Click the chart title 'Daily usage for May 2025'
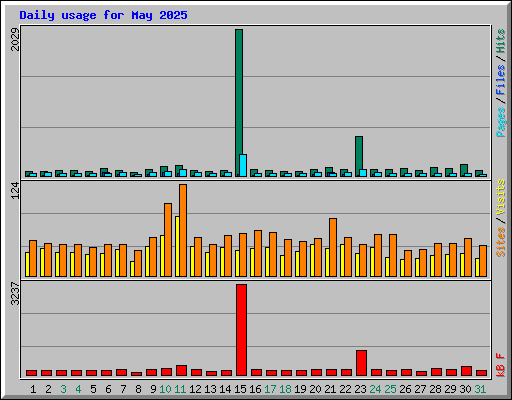The height and width of the screenshot is (400, 512). click(x=103, y=15)
